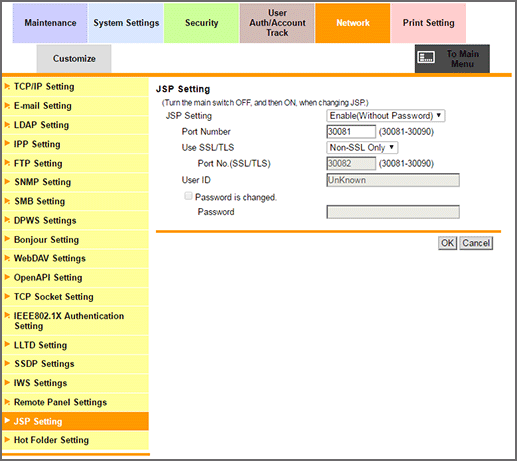
Task: Open the Use SSL/TLS dropdown
Action: [x=362, y=147]
